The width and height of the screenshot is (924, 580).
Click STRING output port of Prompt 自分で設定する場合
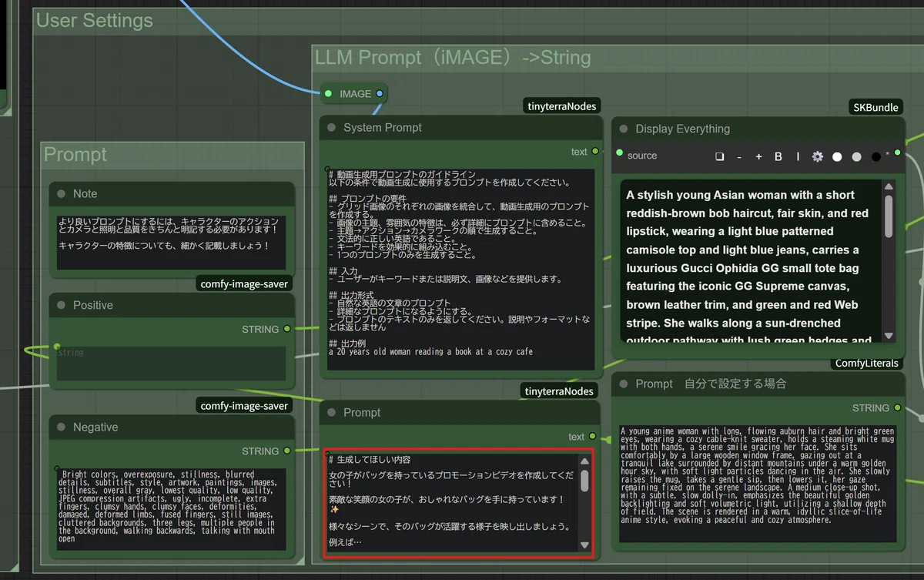tap(898, 408)
